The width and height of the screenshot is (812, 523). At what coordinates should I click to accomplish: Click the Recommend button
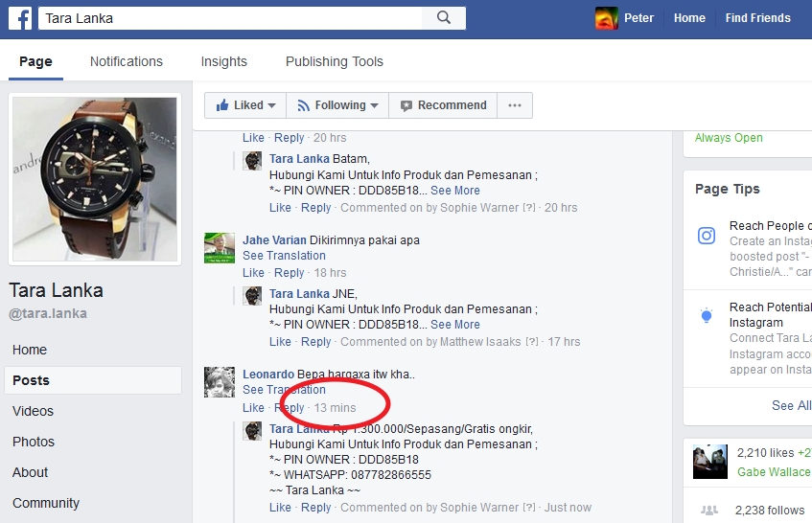click(x=443, y=105)
